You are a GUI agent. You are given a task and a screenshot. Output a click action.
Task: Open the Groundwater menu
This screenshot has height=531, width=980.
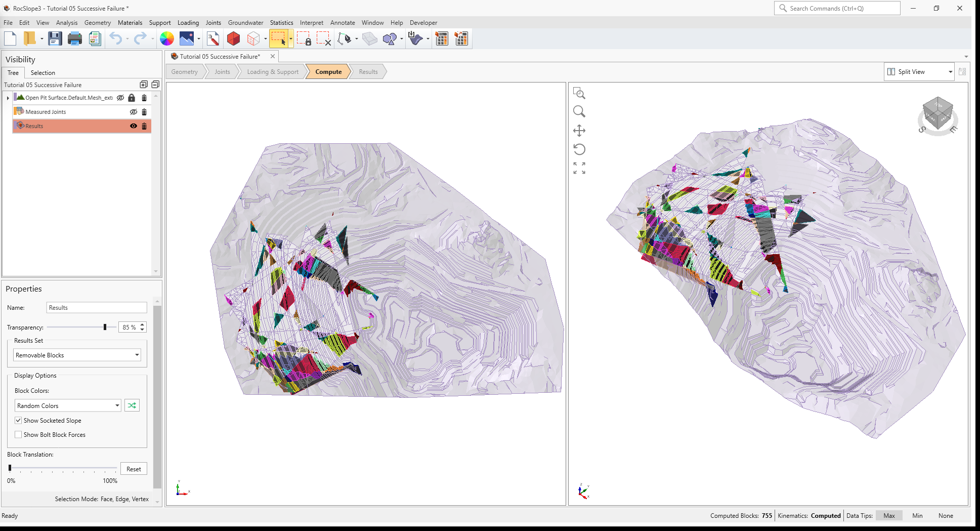(x=245, y=23)
